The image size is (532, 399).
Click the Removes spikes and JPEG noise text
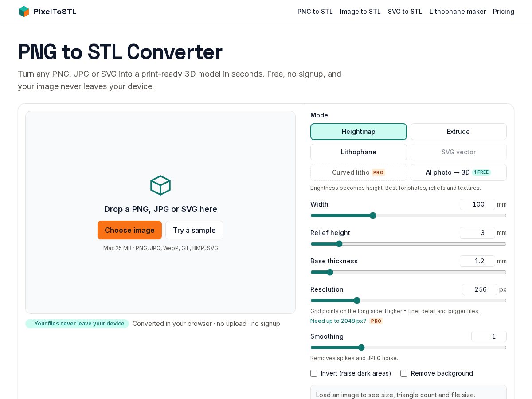click(x=354, y=358)
